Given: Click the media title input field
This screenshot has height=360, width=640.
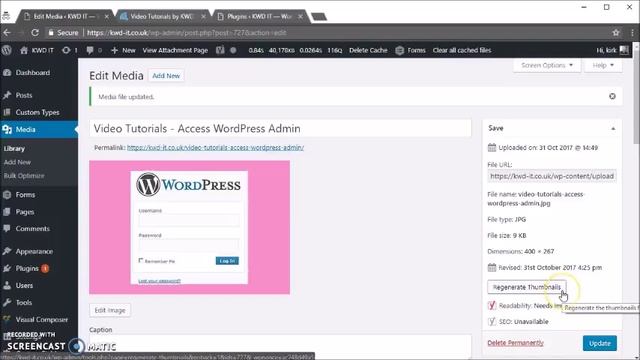Looking at the screenshot, I should click(280, 129).
